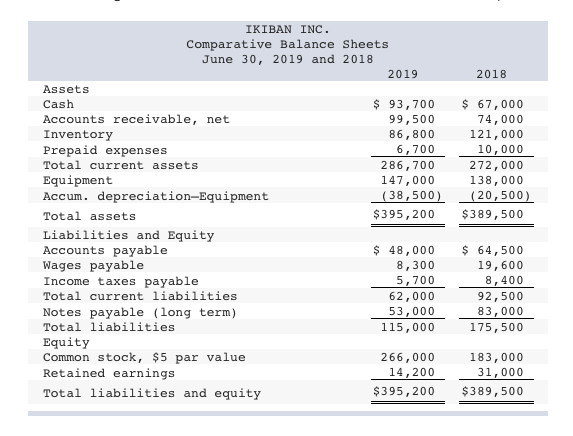Click the 2019 Equipment value 147,000
This screenshot has height=436, width=573.
[x=408, y=180]
